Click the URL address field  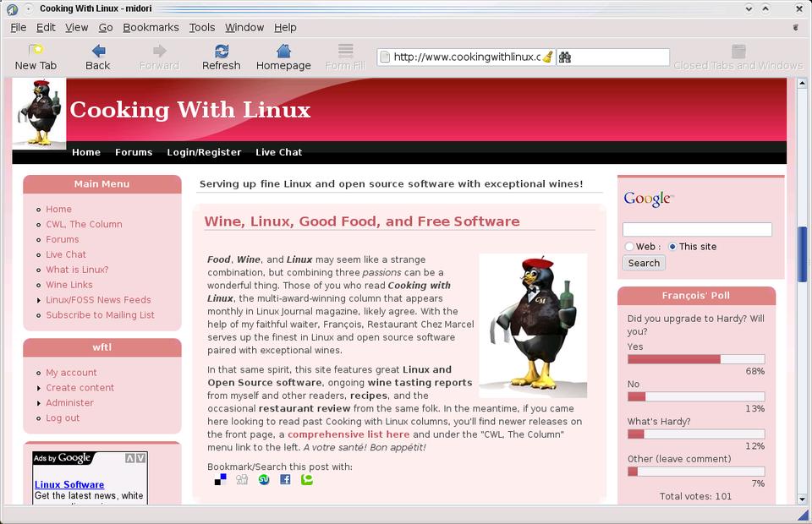click(x=467, y=57)
